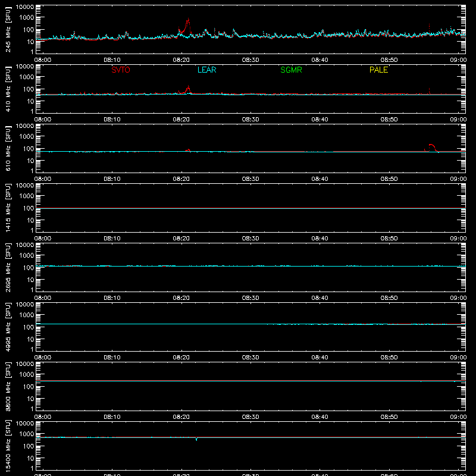Click the red spike near 08:56 in 245 MHz panel
Viewport: 476px width, 476px height.
pos(429,29)
